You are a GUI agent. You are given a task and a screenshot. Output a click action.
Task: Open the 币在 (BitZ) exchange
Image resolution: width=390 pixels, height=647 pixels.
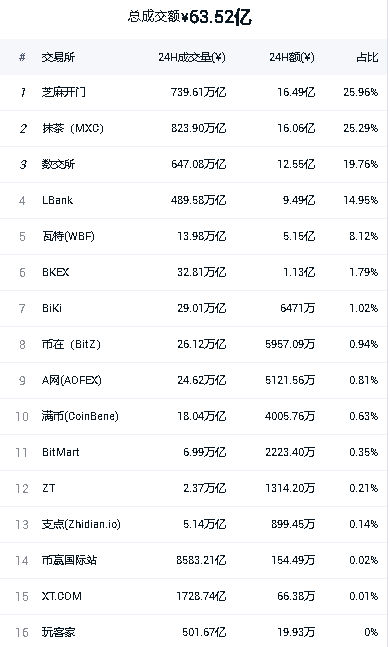coord(193,345)
